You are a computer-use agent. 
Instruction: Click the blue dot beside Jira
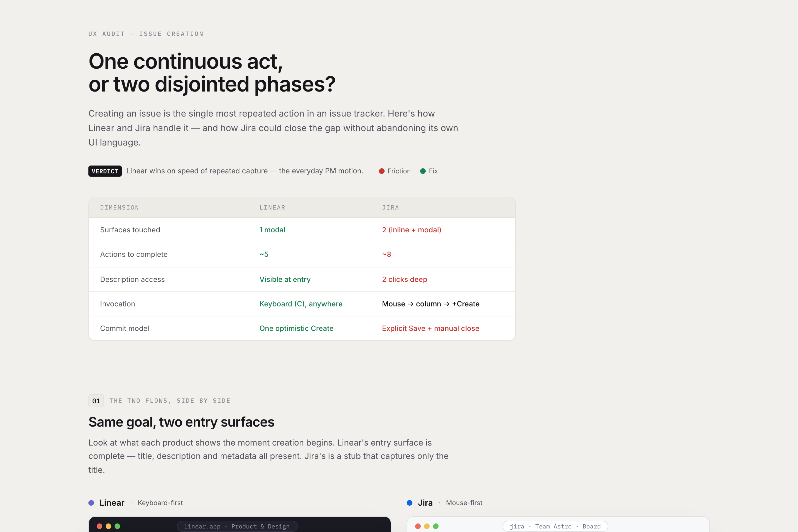coord(409,503)
